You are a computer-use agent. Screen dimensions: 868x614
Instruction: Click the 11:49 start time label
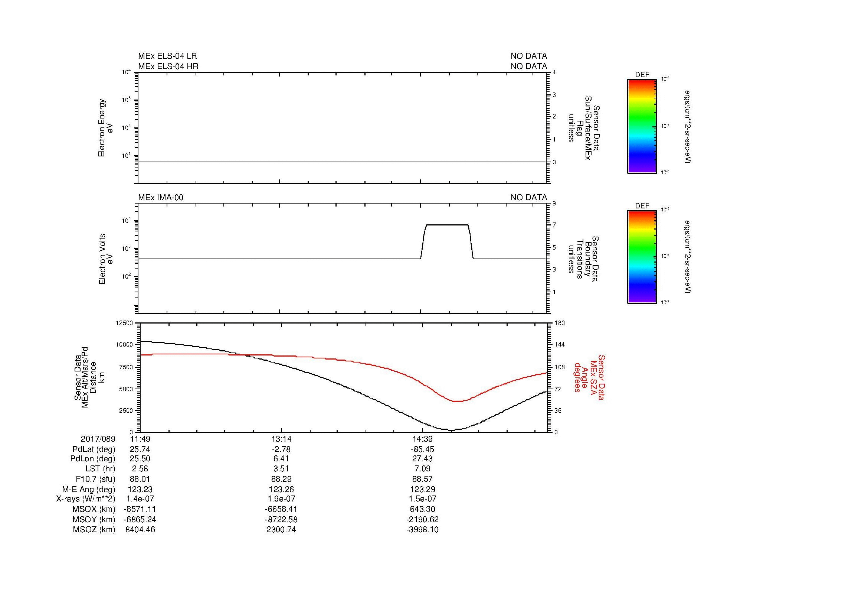[x=140, y=439]
